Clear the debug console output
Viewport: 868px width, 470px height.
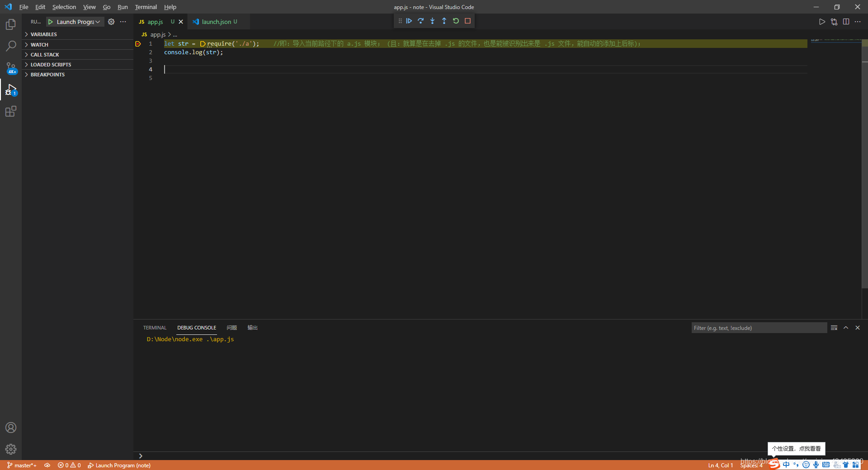point(834,328)
